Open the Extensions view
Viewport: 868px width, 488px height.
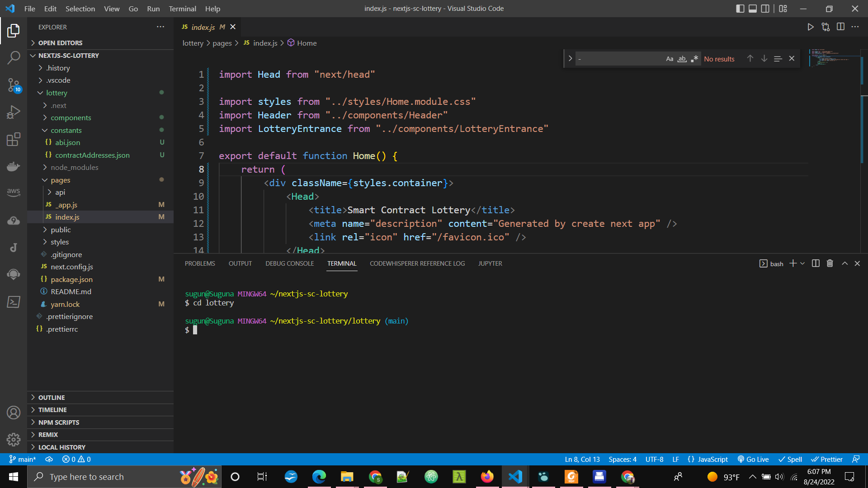14,139
